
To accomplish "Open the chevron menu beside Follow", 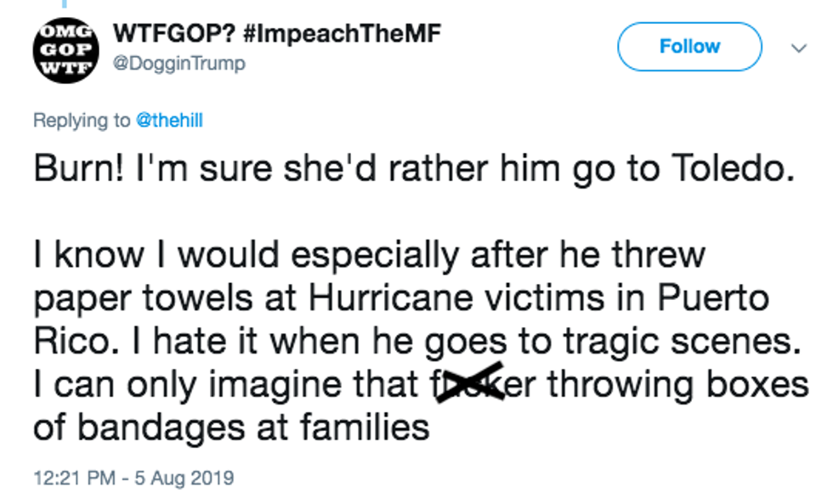I will 798,48.
